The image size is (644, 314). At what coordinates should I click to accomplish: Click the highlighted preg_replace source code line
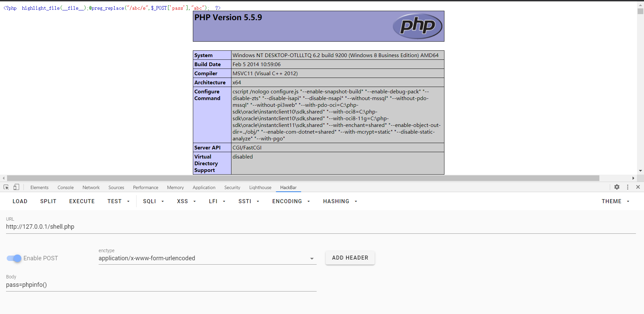(x=112, y=8)
